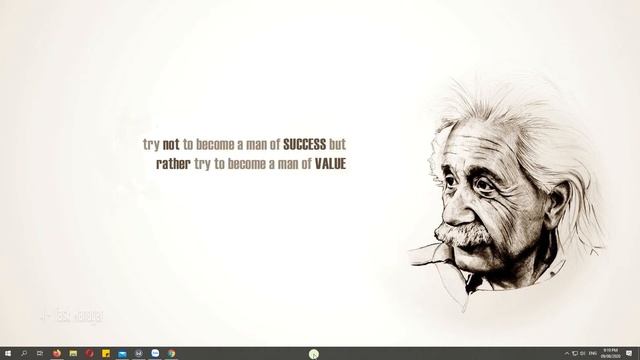Image resolution: width=640 pixels, height=360 pixels.
Task: Click the round green icon at taskbar center
Action: point(313,354)
